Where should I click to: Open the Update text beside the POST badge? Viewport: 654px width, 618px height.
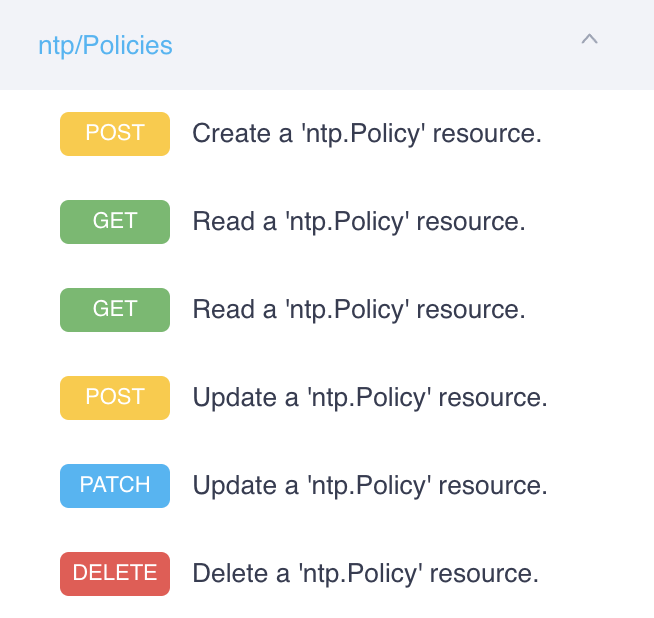click(x=369, y=397)
